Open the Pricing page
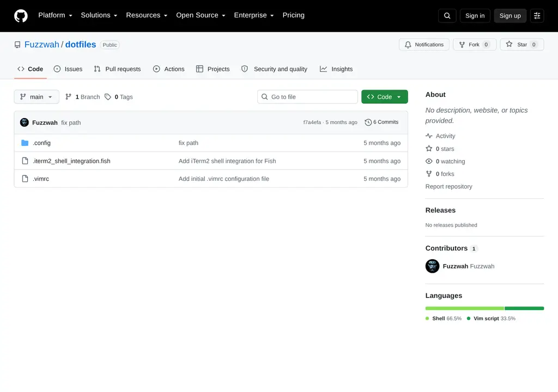 (x=293, y=15)
